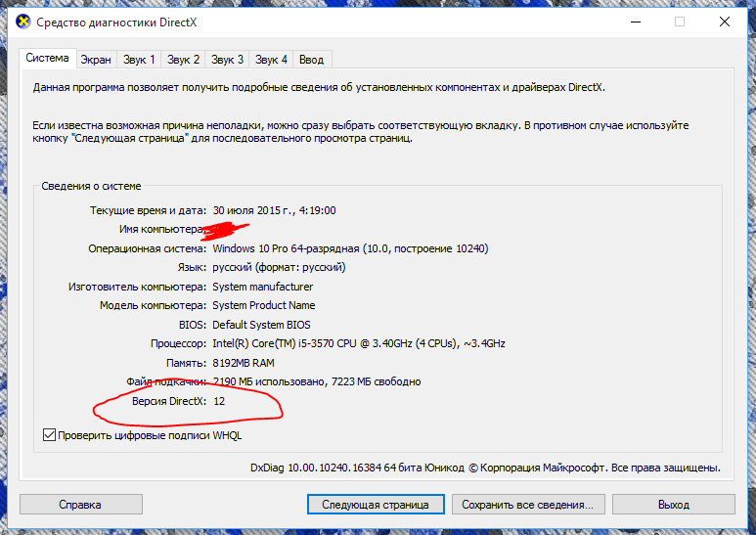
Task: Click the DxDiag version copyright text
Action: 485,468
